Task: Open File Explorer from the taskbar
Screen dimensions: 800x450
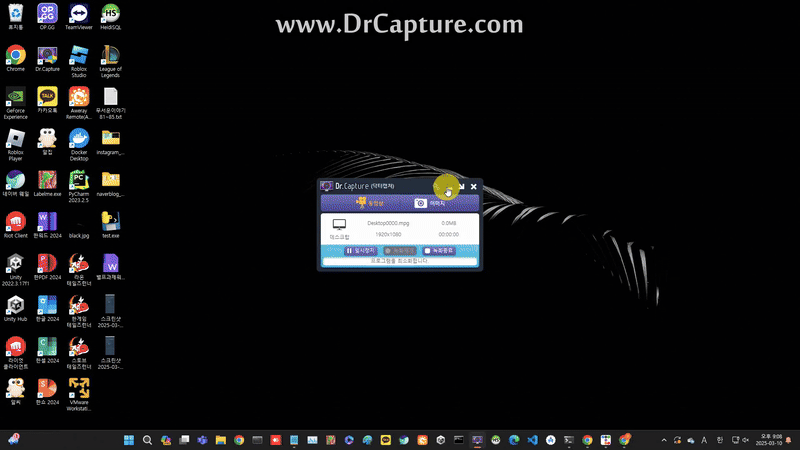Action: tap(220, 440)
